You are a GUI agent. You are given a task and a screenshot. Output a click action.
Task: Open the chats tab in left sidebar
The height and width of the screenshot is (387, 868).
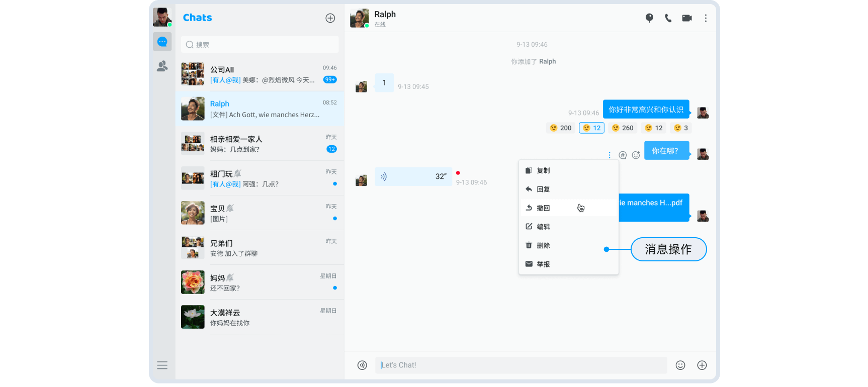click(162, 42)
